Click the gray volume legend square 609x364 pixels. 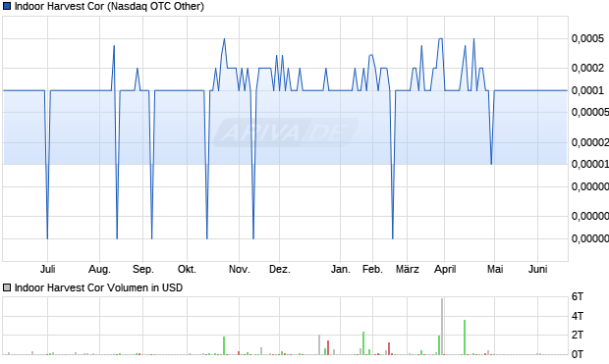(7, 287)
